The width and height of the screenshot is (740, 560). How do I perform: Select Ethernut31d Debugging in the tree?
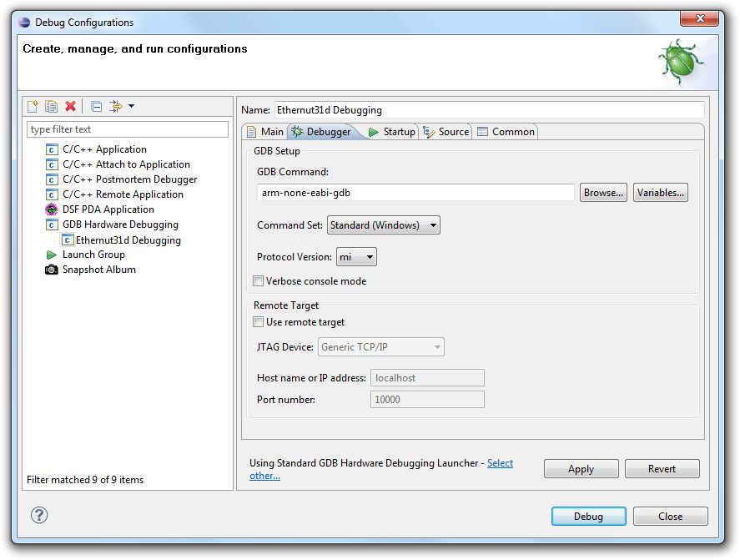point(128,240)
